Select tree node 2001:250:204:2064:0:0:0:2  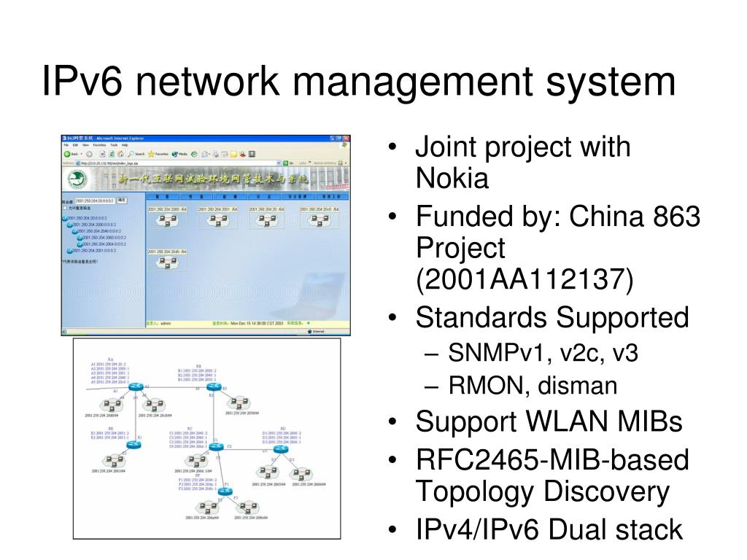(x=103, y=244)
